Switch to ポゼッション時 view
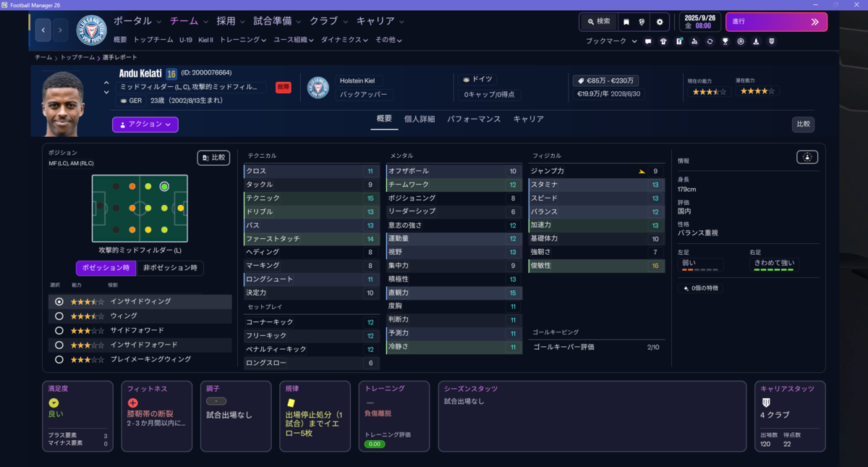The image size is (868, 467). coord(106,268)
